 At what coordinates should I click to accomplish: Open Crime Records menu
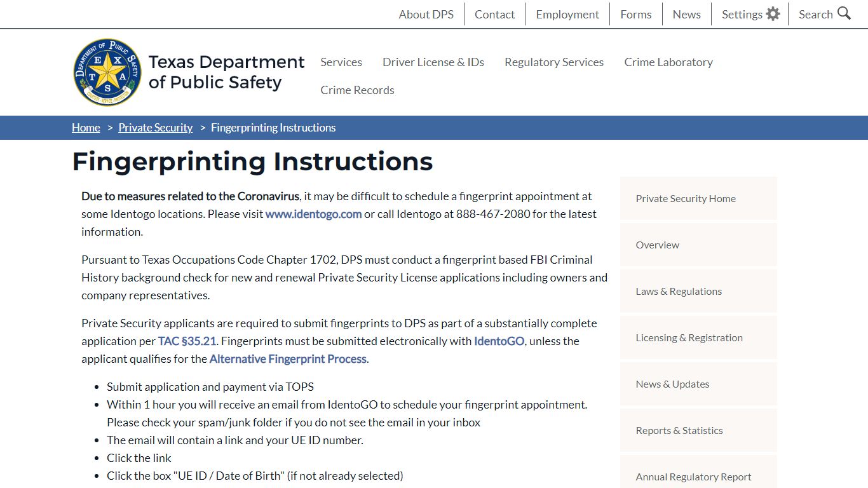coord(357,90)
